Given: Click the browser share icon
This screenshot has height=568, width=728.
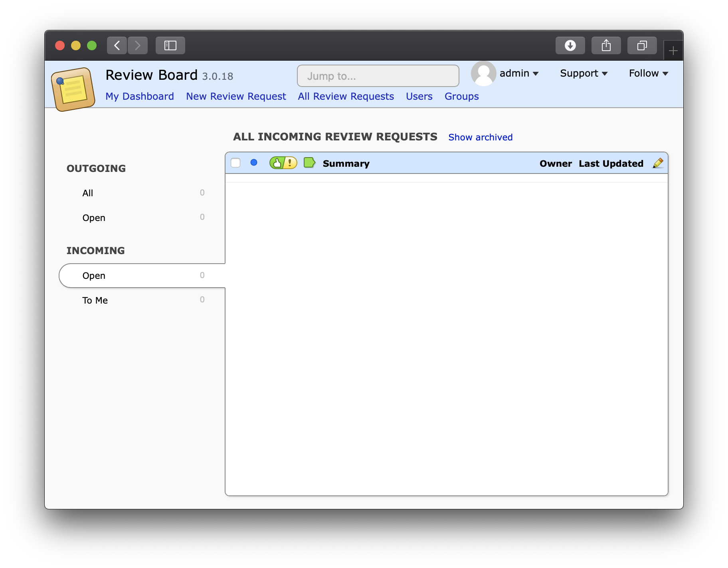Looking at the screenshot, I should pyautogui.click(x=606, y=45).
